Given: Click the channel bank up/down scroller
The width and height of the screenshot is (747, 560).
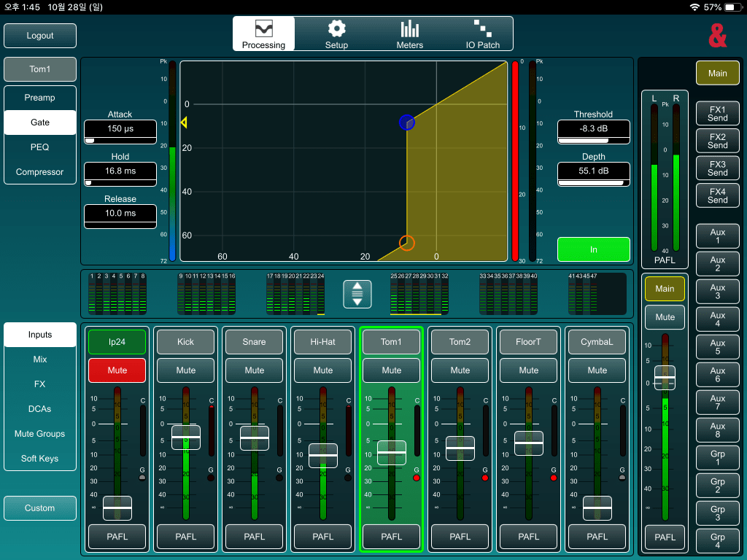Looking at the screenshot, I should coord(357,294).
